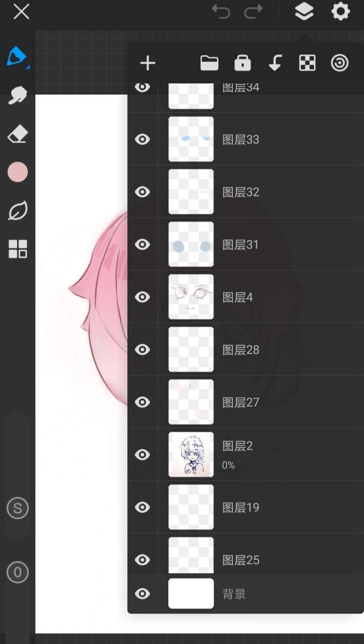Hide layer 图层4
The width and height of the screenshot is (364, 644).
pos(143,297)
